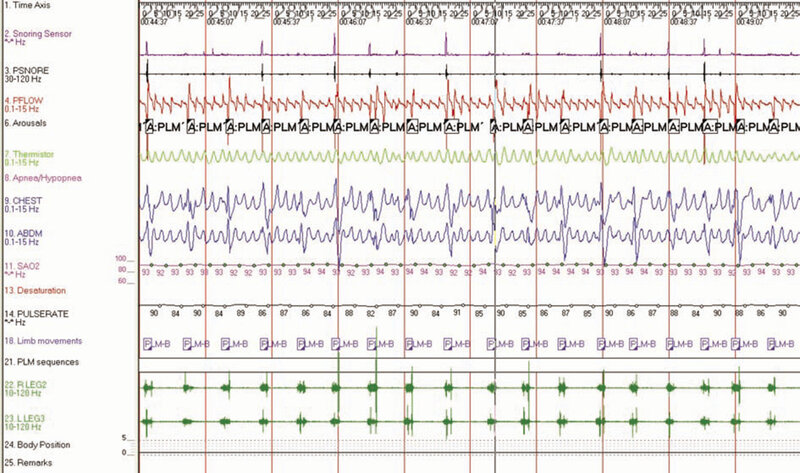Viewport: 800px width, 473px height.
Task: Select the SAO2 channel label
Action: [21, 266]
